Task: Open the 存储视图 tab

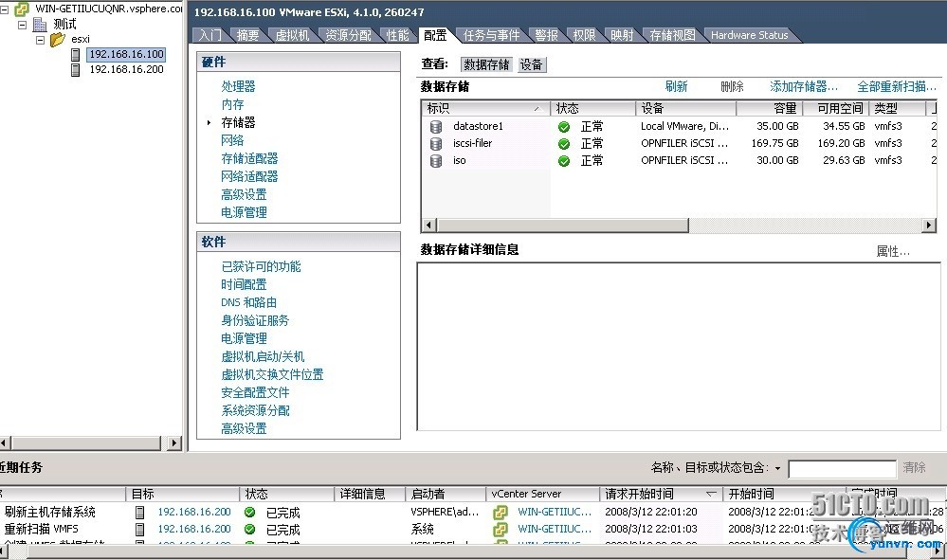Action: tap(671, 35)
